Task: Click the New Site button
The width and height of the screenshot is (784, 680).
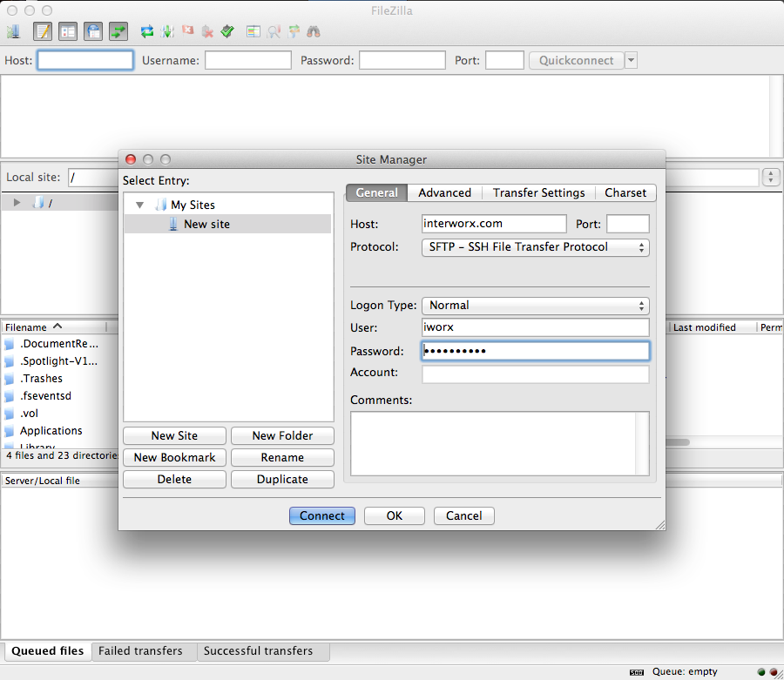Action: (x=174, y=435)
